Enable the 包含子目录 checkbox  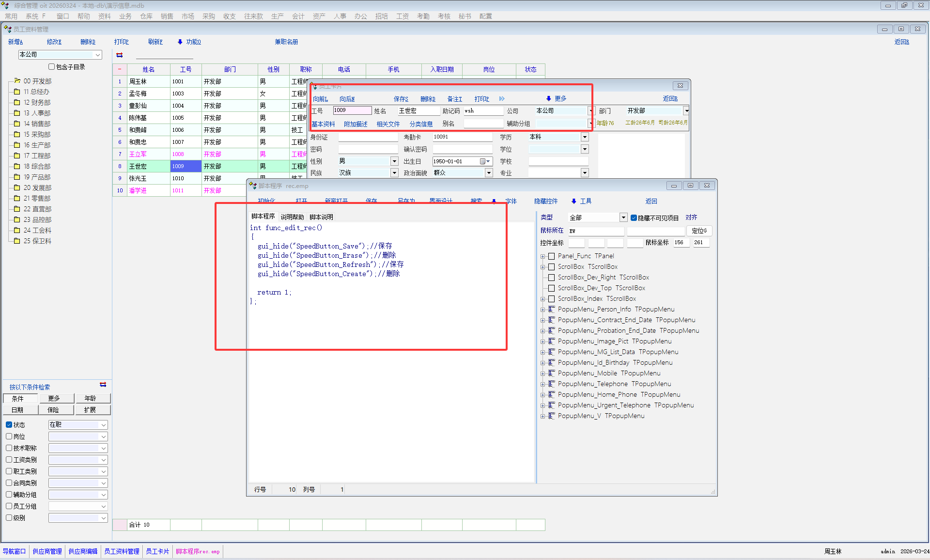pyautogui.click(x=52, y=67)
